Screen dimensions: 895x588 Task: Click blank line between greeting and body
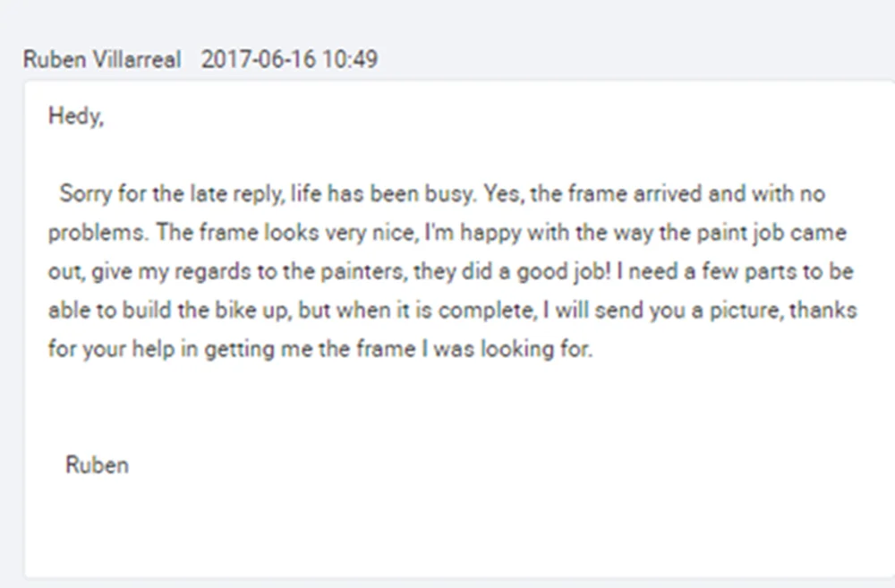(456, 155)
